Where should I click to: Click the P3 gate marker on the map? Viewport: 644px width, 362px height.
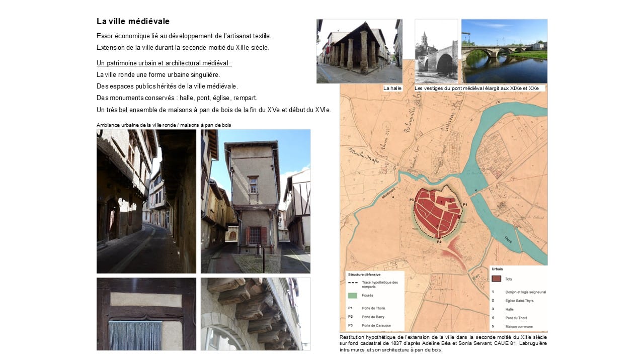[x=413, y=200]
